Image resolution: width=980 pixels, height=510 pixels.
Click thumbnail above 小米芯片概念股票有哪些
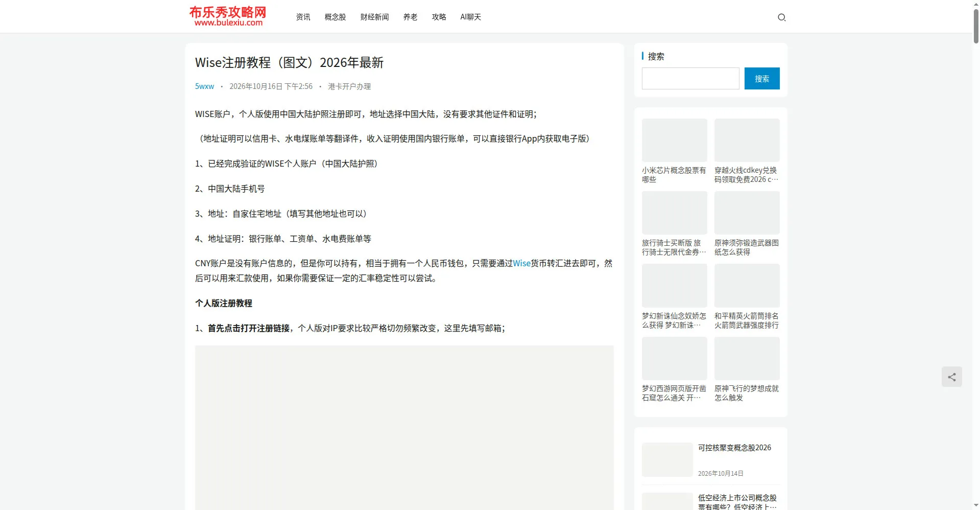[x=674, y=140]
